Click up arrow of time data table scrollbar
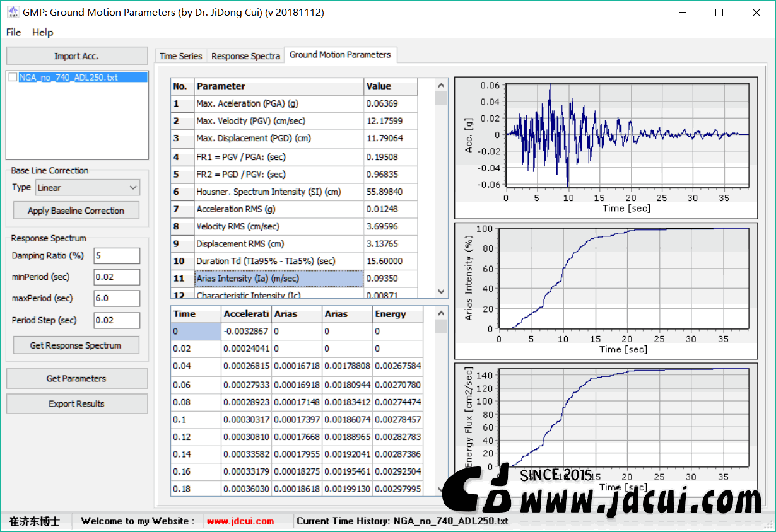 [x=442, y=313]
